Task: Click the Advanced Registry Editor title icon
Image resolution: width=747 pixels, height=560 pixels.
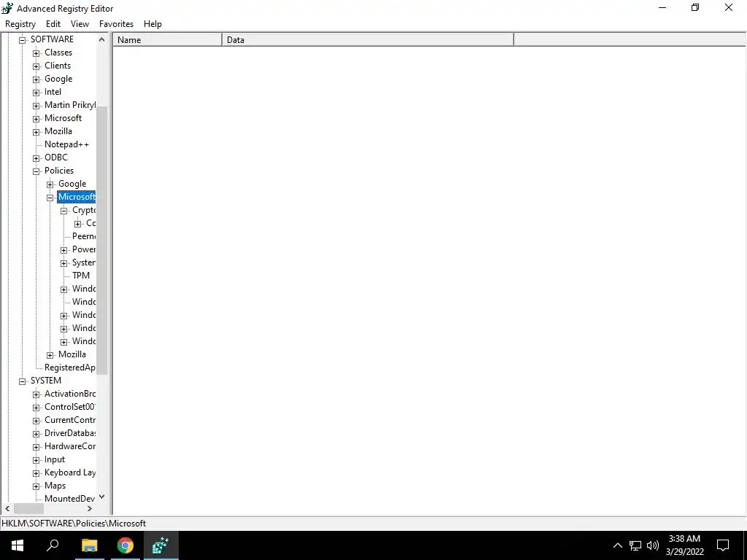Action: coord(7,8)
